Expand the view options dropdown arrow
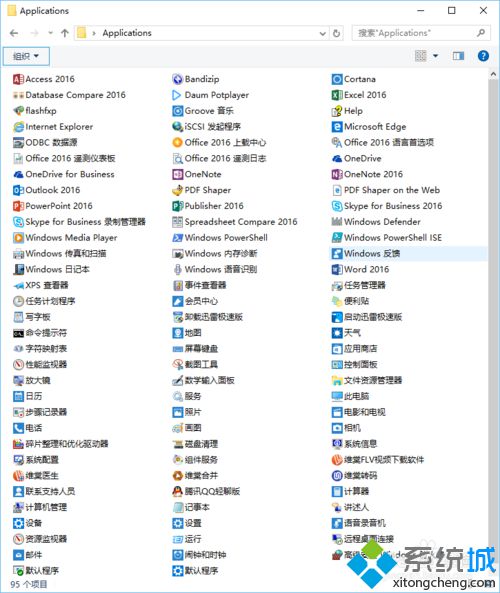Viewport: 500px width, 593px height. pyautogui.click(x=435, y=56)
